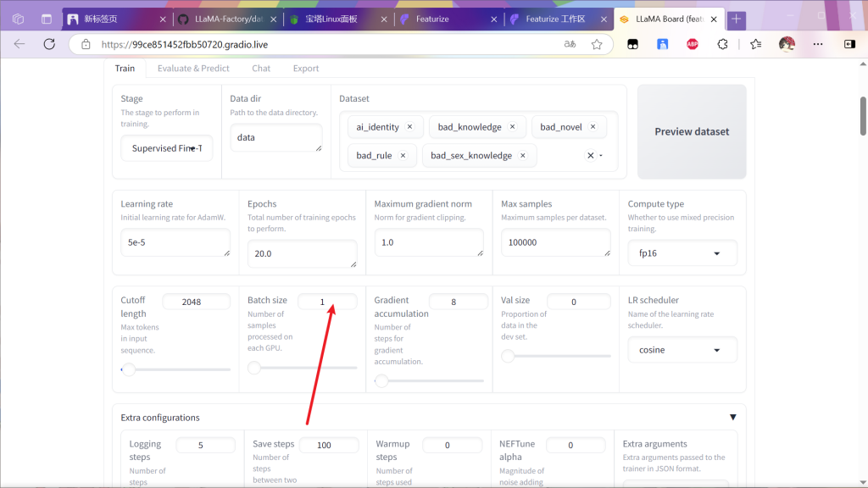Add this page to favorites star

tap(596, 44)
